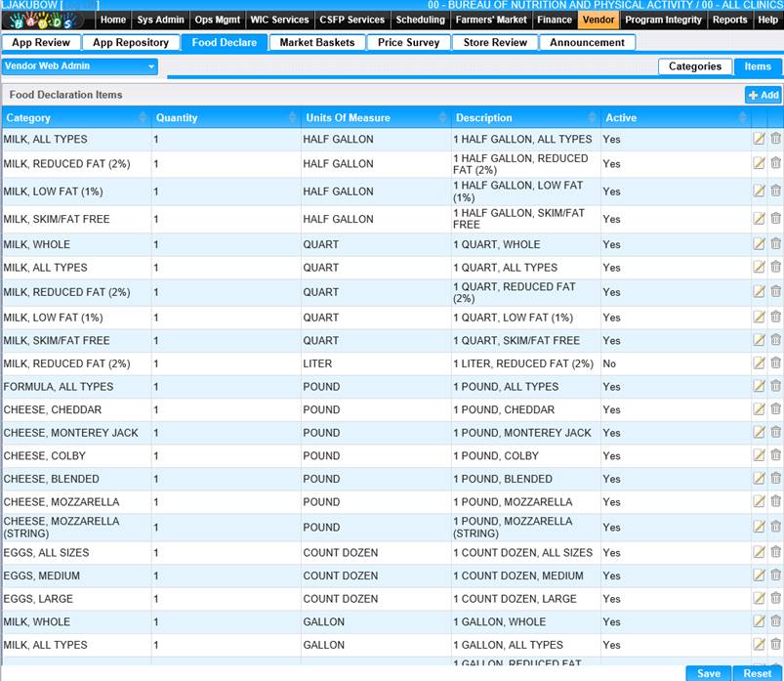Go to the Home menu
The image size is (784, 681).
point(113,20)
